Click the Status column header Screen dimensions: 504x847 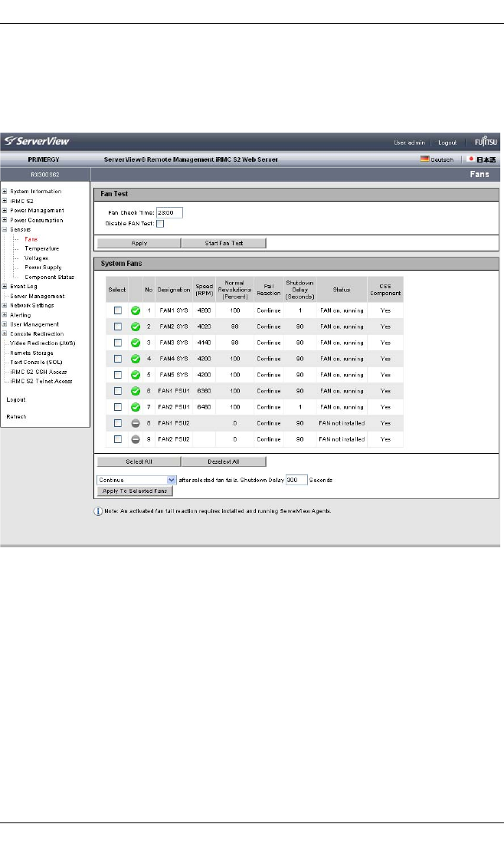click(342, 290)
